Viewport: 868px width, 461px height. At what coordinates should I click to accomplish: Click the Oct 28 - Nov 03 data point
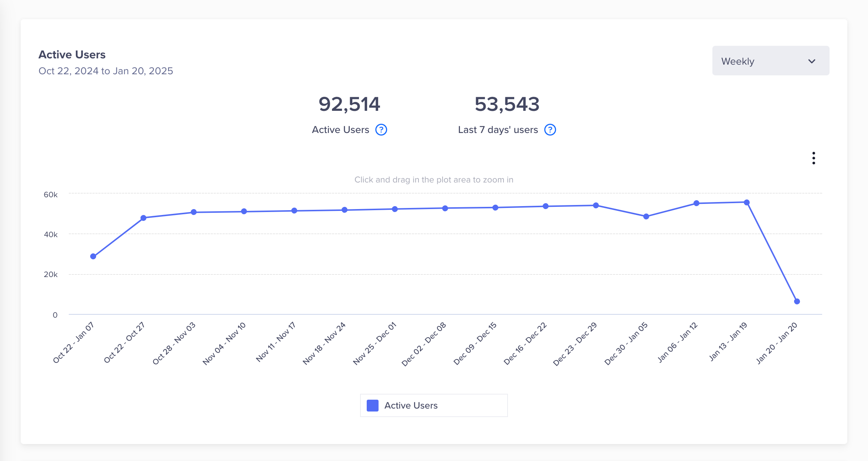tap(194, 212)
